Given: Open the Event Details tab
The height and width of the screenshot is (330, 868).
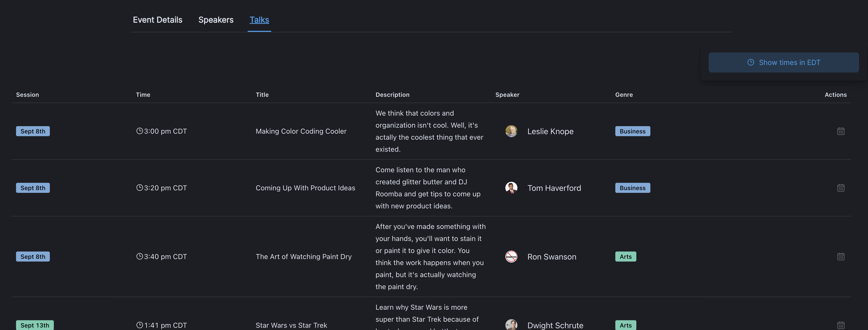Looking at the screenshot, I should pyautogui.click(x=157, y=20).
